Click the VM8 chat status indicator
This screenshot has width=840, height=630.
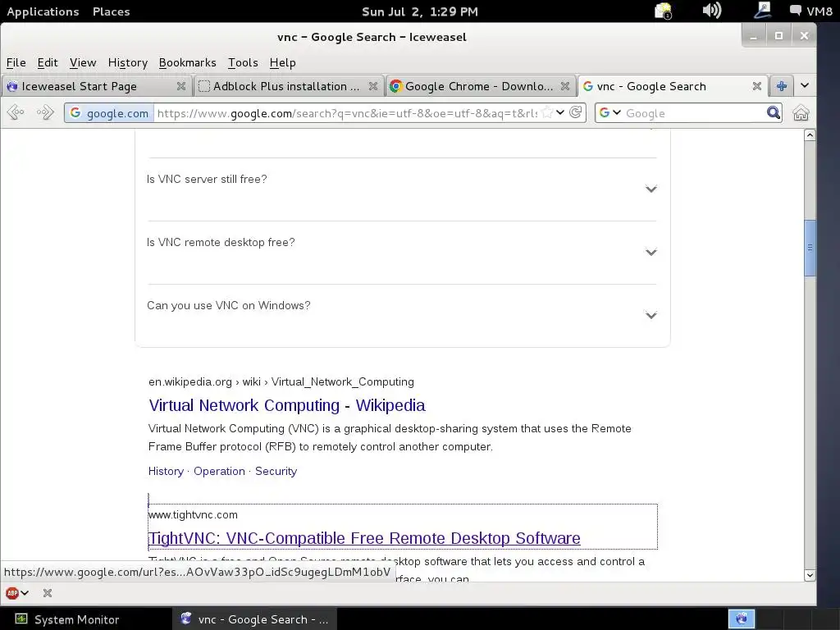[x=811, y=11]
